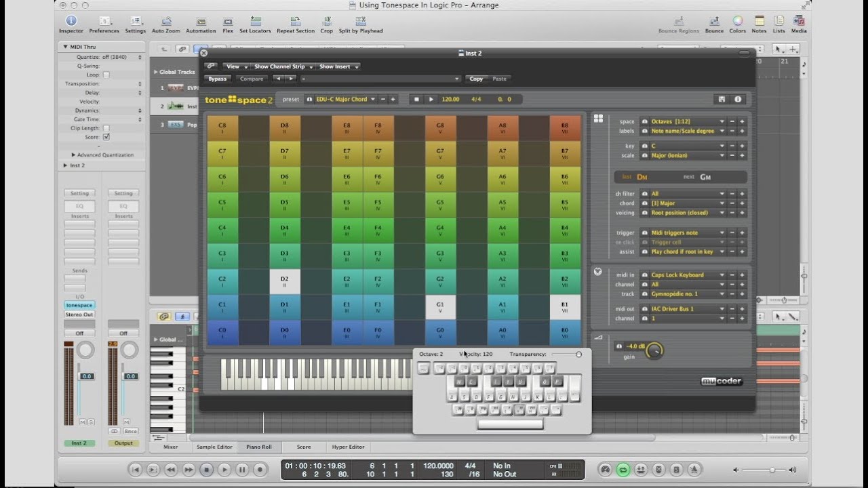Toggle Cycle mode in the transport bar

tap(623, 469)
